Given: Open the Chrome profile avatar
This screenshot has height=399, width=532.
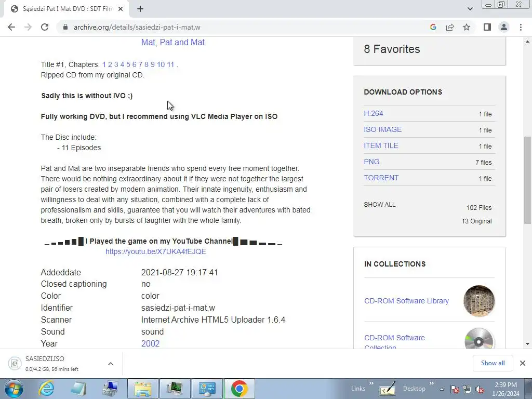Looking at the screenshot, I should 504,27.
